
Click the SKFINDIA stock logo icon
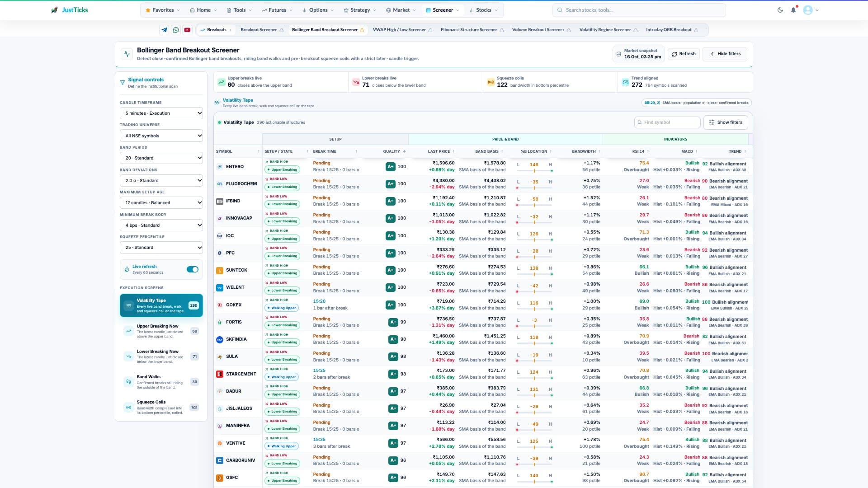(220, 339)
